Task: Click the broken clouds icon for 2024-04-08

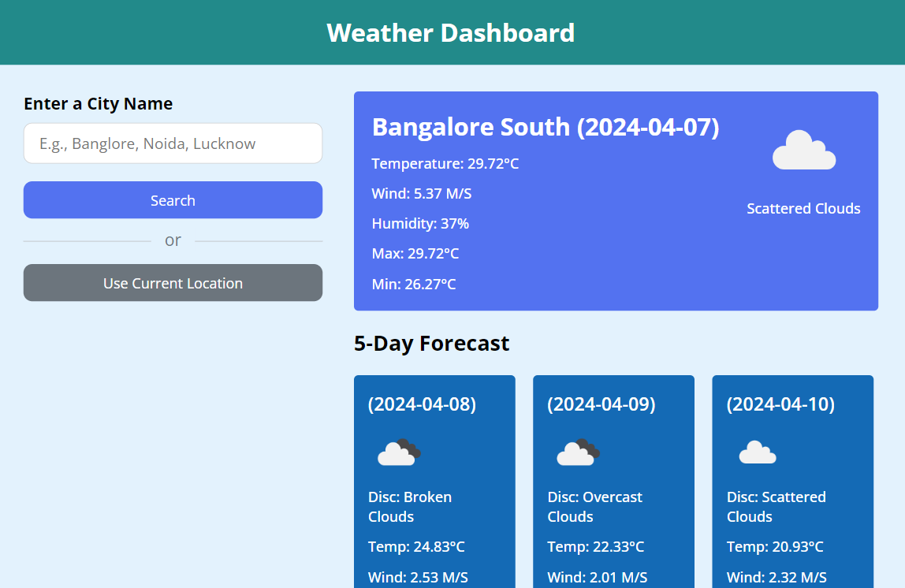Action: tap(399, 452)
